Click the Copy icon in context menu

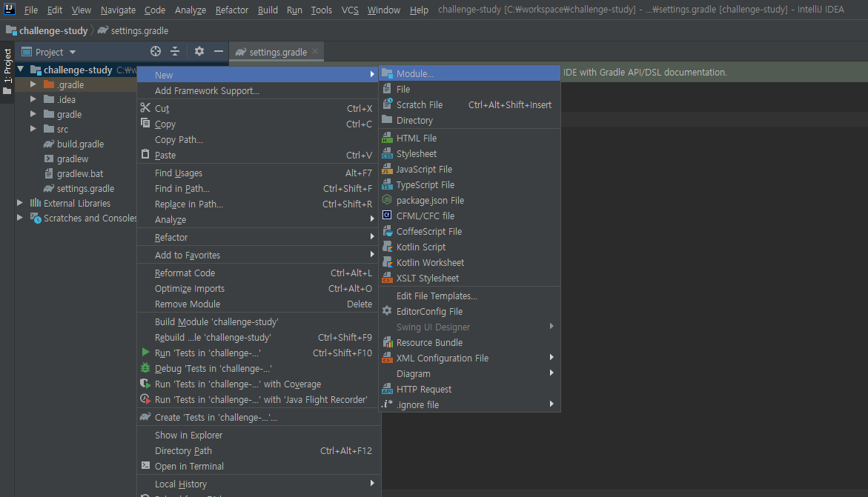[x=145, y=124]
